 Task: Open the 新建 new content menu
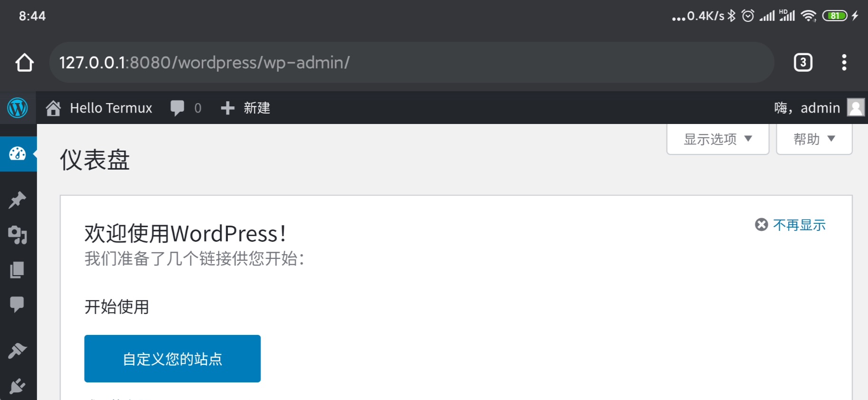(x=245, y=108)
